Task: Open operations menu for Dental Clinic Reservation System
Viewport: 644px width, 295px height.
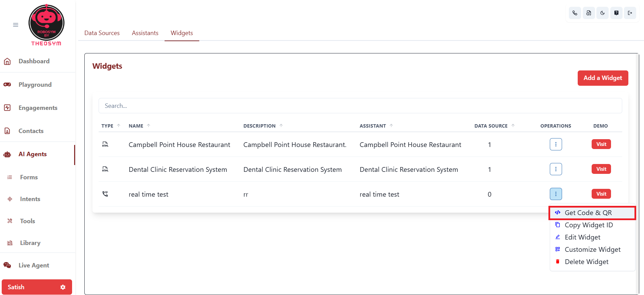Action: coord(556,169)
